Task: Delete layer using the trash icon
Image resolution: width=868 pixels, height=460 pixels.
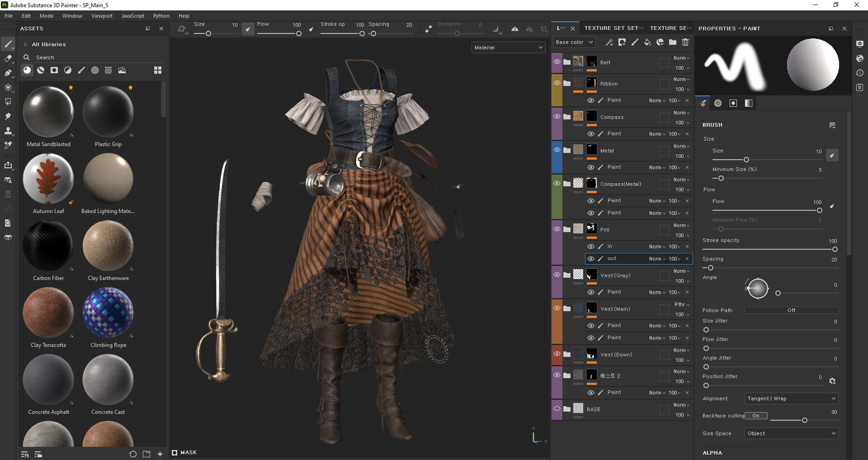Action: coord(685,42)
